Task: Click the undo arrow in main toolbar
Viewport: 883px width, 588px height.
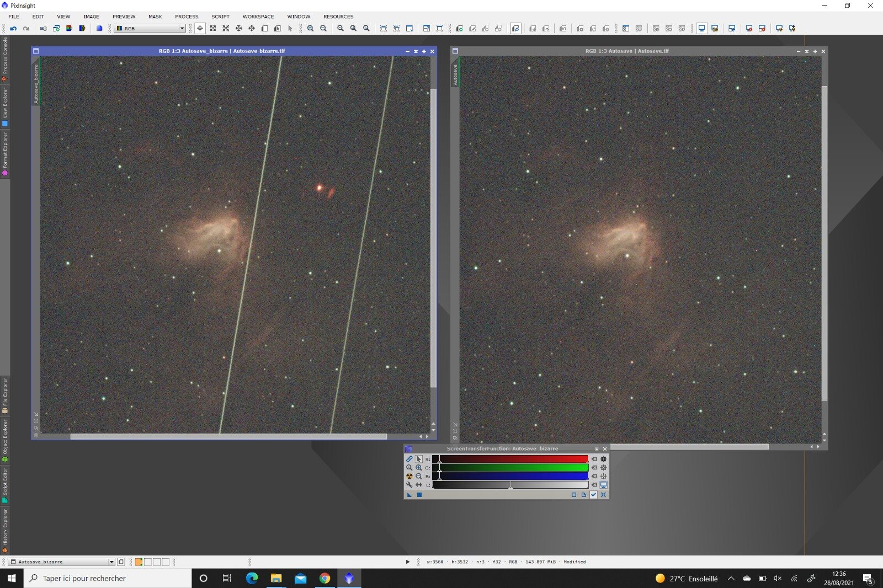Action: pos(13,28)
